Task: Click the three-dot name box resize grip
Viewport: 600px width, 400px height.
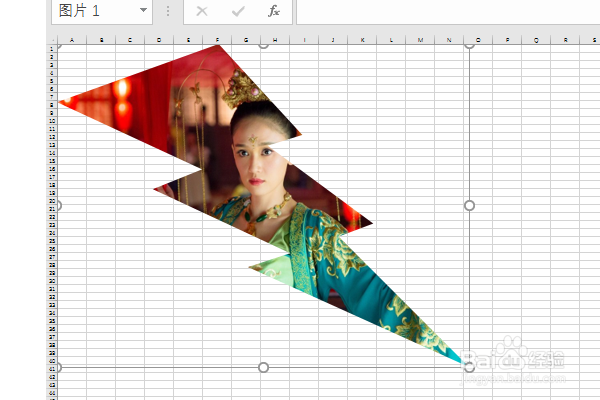Action: pyautogui.click(x=168, y=11)
